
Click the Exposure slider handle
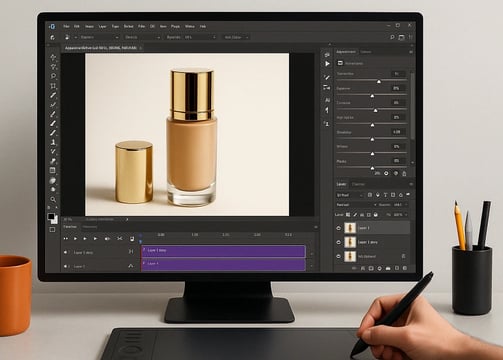click(372, 96)
